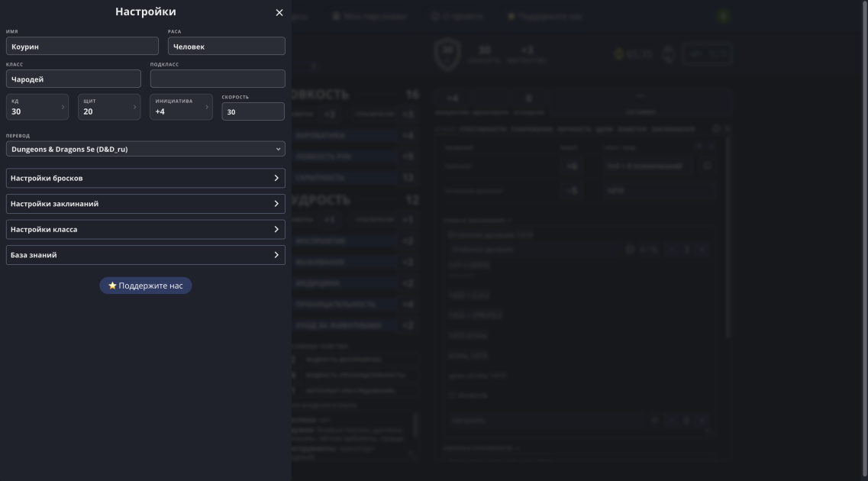This screenshot has width=868, height=481.
Task: Open the Щит value 20 settings
Action: pyautogui.click(x=109, y=107)
